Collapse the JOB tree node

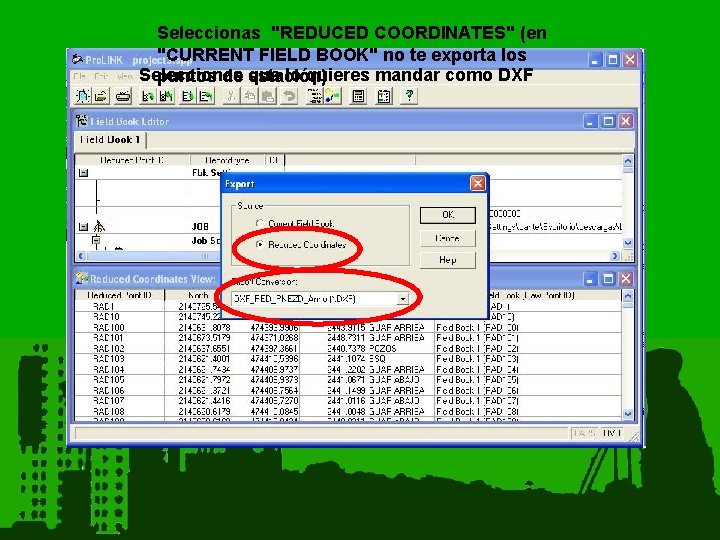pos(83,227)
